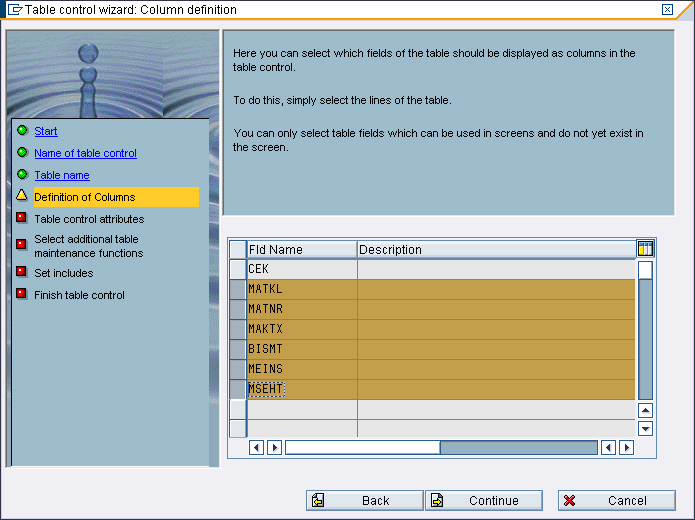Screen dimensions: 695x520
Task: Click the green Start step icon
Action: coord(22,131)
